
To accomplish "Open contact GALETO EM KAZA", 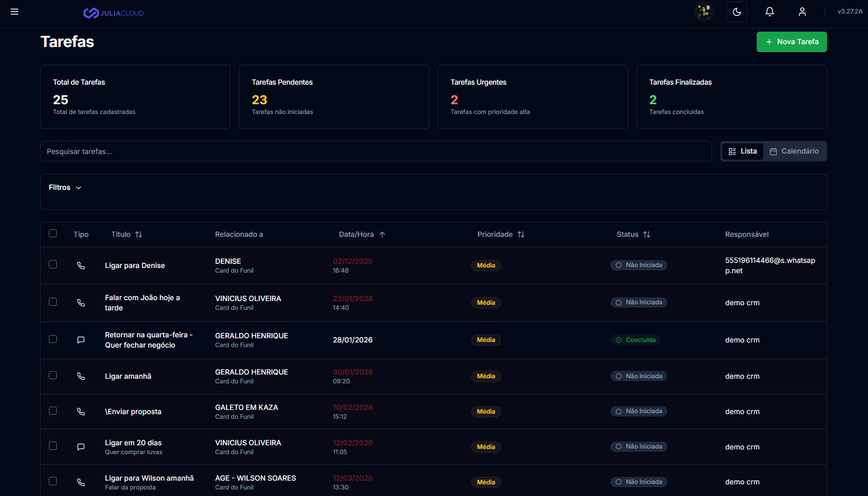I will [x=247, y=408].
